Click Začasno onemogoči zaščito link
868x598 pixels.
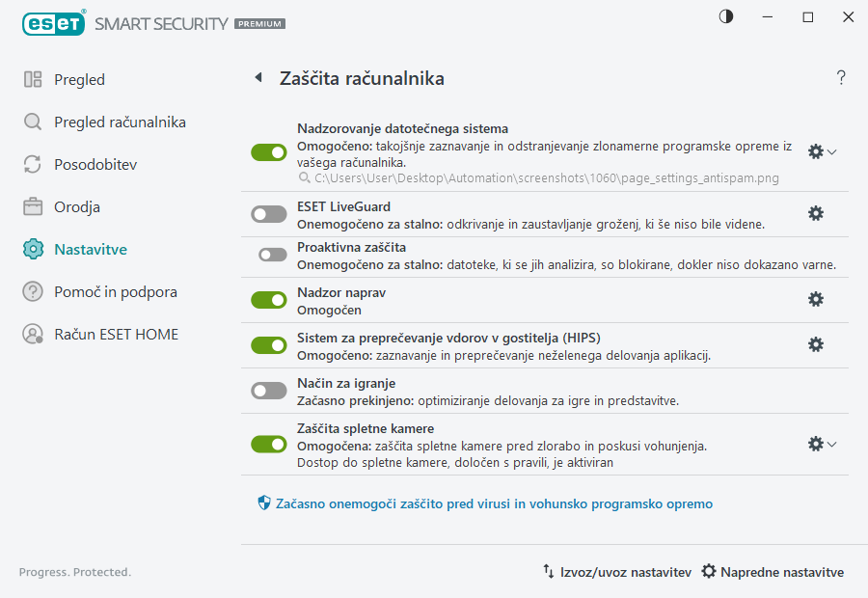485,503
